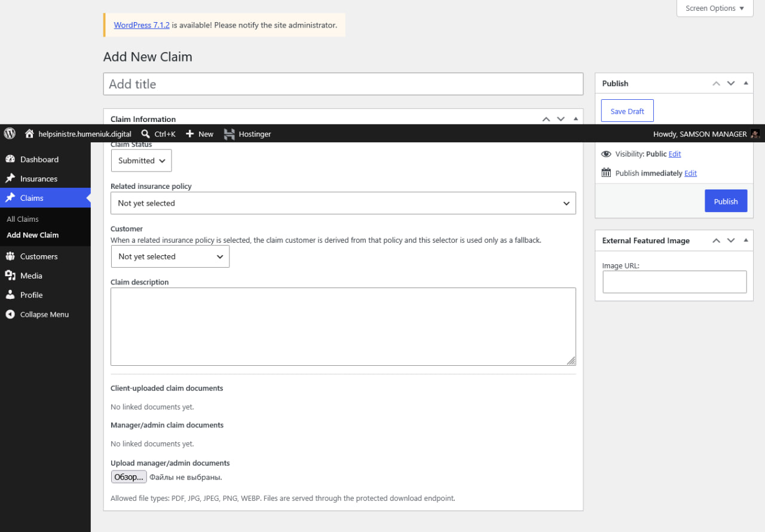The height and width of the screenshot is (532, 765).
Task: Move the Claim Information box up
Action: 546,119
